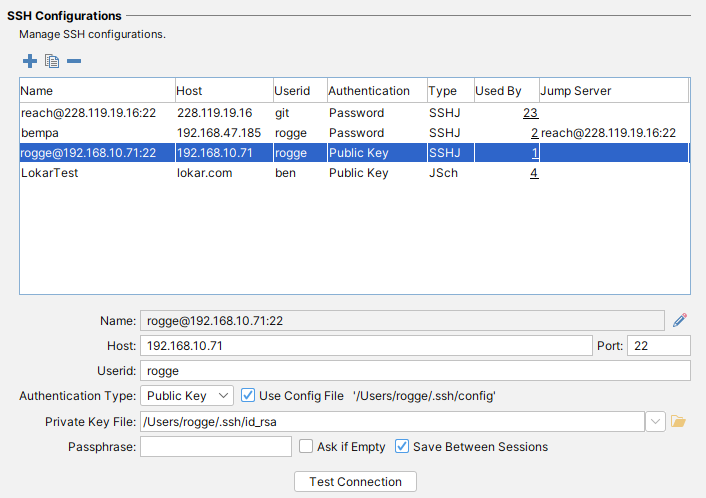
Task: Expand the Private Key File history dropdown
Action: pyautogui.click(x=656, y=422)
